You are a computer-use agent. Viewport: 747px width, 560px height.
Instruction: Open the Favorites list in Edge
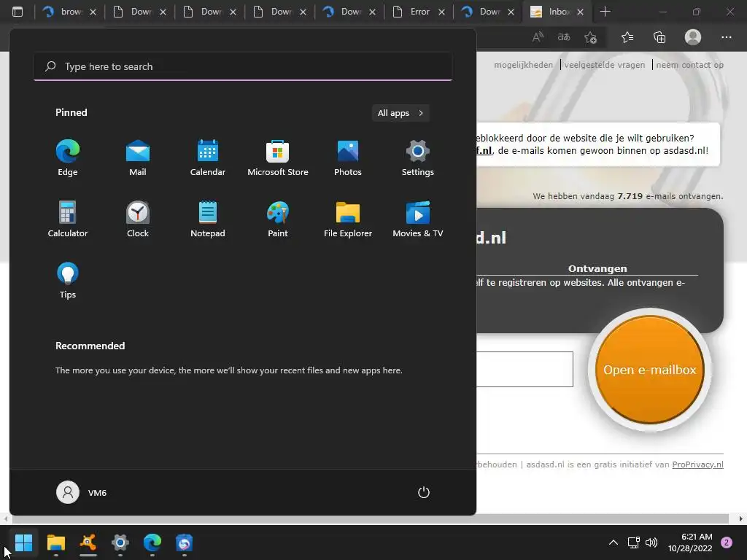tap(627, 37)
